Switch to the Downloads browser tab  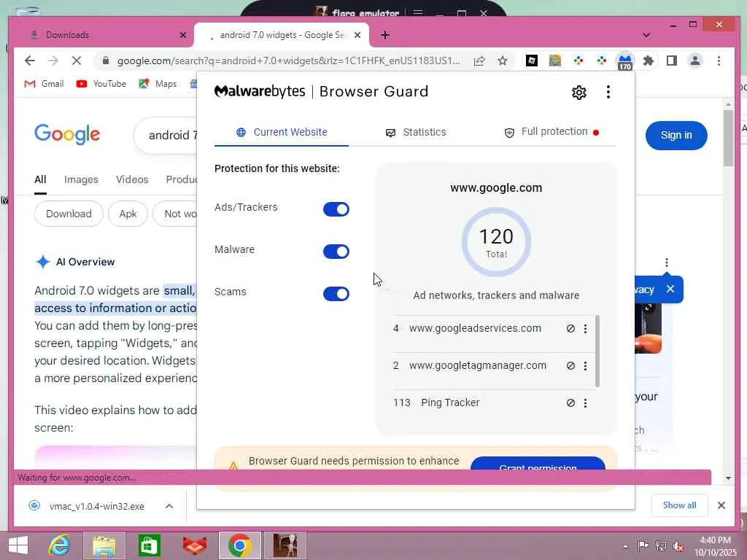click(104, 35)
